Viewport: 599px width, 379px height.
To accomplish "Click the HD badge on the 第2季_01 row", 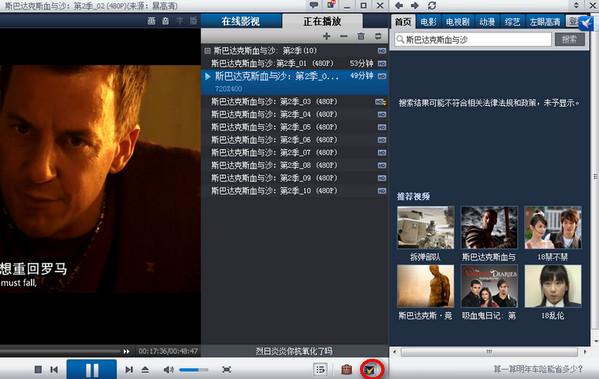I will [382, 63].
